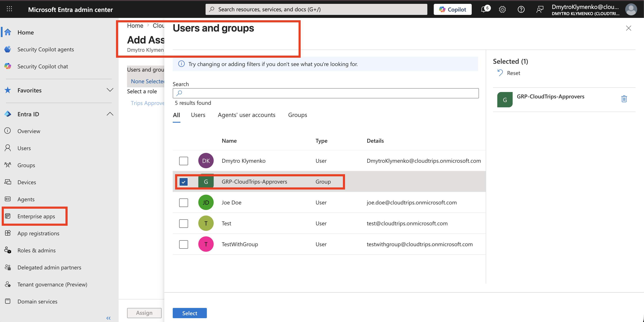Click the DK avatar for Dmytro Klymenko
Image resolution: width=644 pixels, height=322 pixels.
(x=206, y=161)
